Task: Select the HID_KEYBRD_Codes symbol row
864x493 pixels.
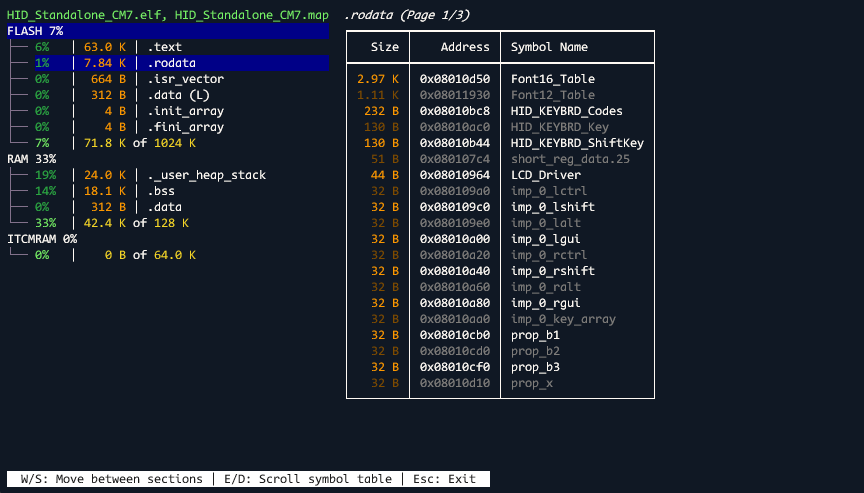Action: click(x=566, y=111)
